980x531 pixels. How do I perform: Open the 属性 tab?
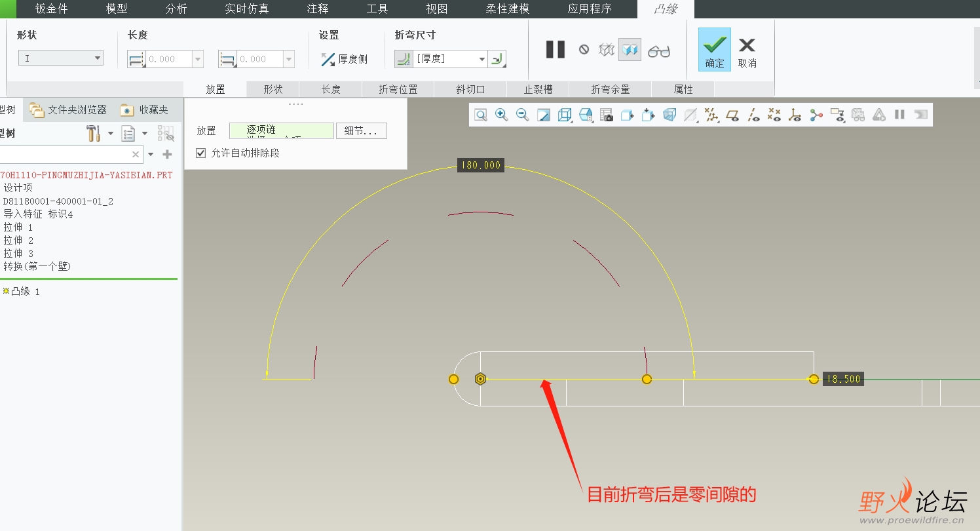click(683, 89)
